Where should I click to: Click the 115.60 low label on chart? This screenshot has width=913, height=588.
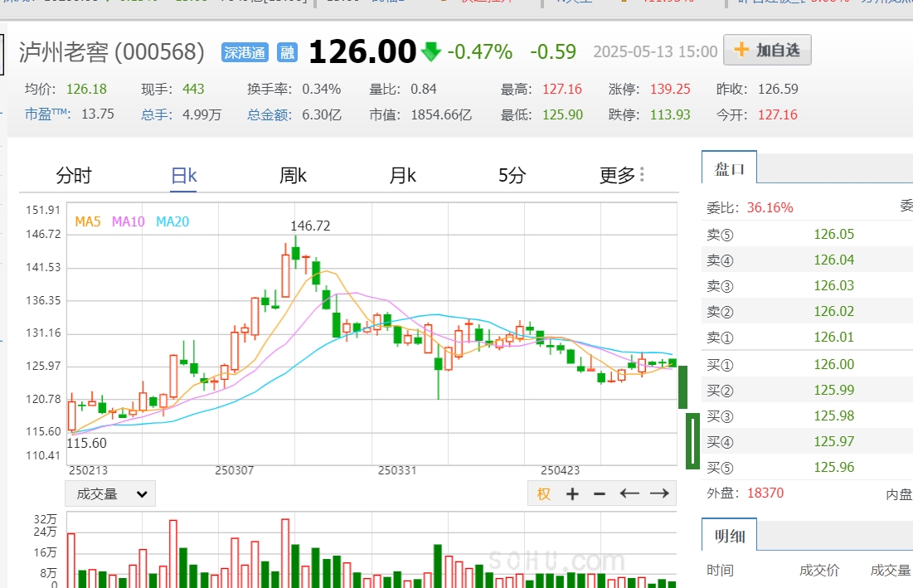tap(87, 443)
